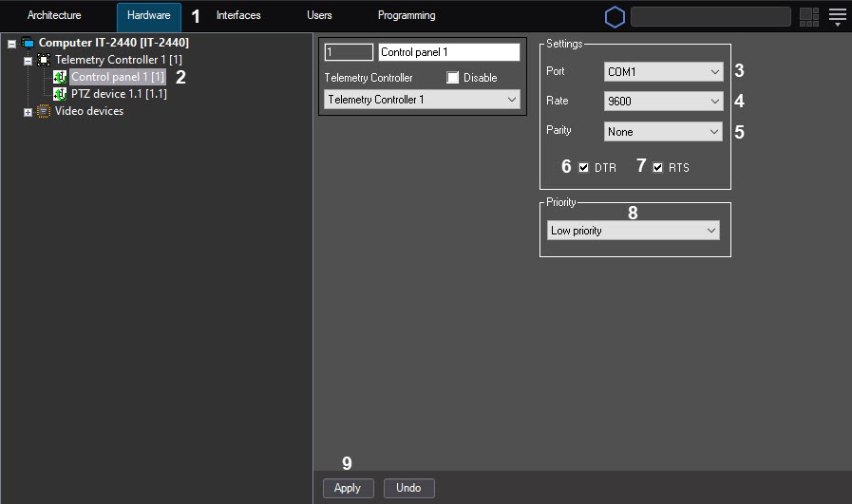Click the Control panel 1 name field
This screenshot has width=852, height=504.
coord(448,53)
